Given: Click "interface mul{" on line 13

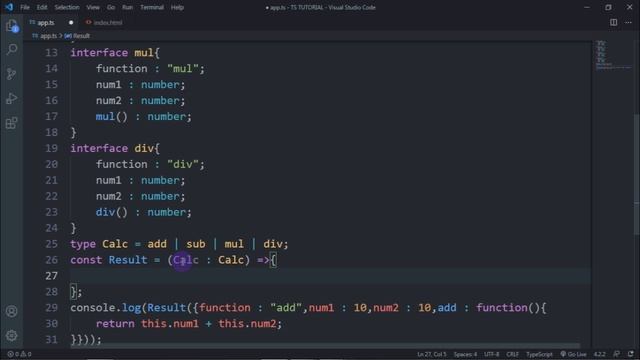Looking at the screenshot, I should 115,53.
